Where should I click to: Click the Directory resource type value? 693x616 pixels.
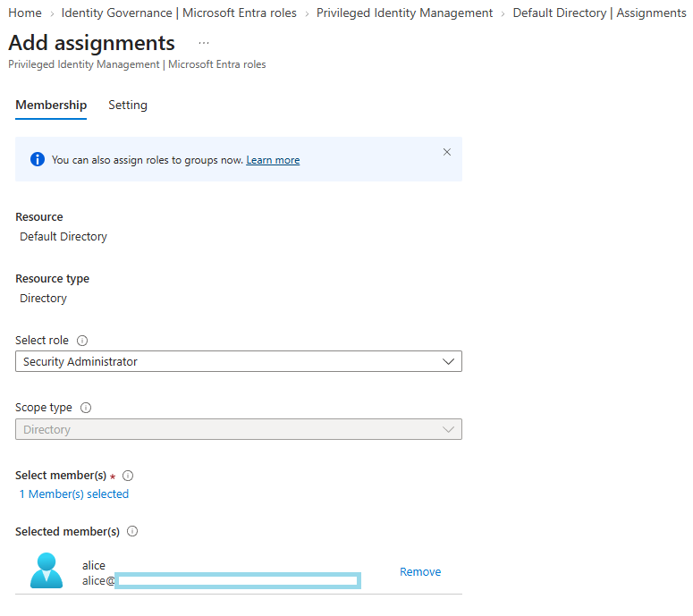pyautogui.click(x=43, y=299)
